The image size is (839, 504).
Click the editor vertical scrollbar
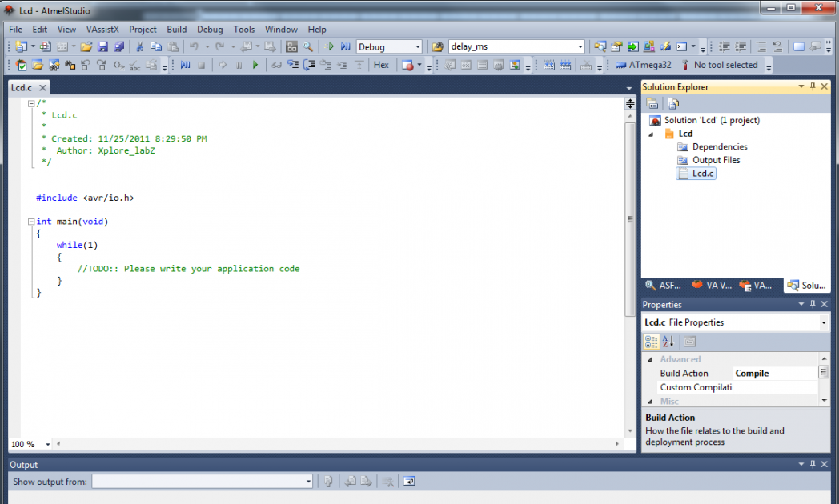[x=630, y=219]
